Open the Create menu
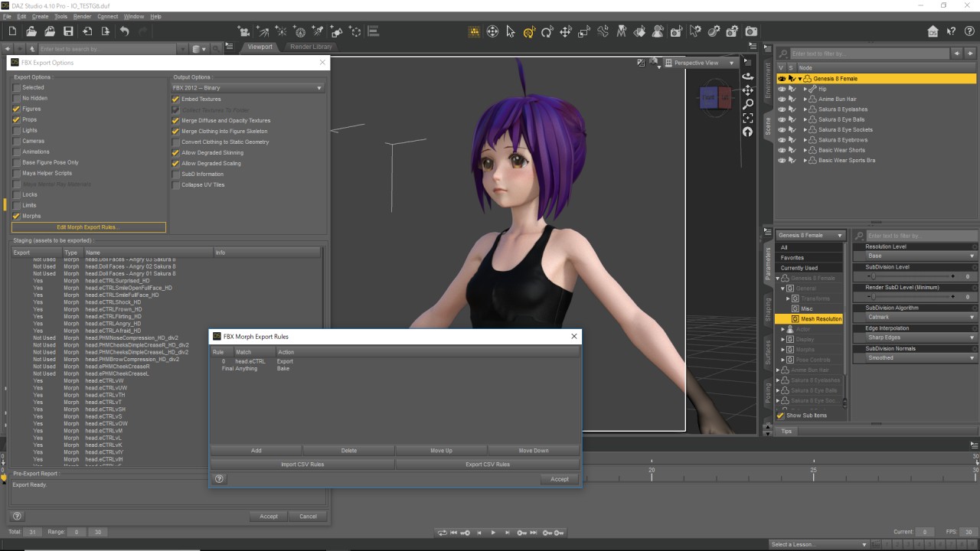This screenshot has height=551, width=980. (x=41, y=16)
